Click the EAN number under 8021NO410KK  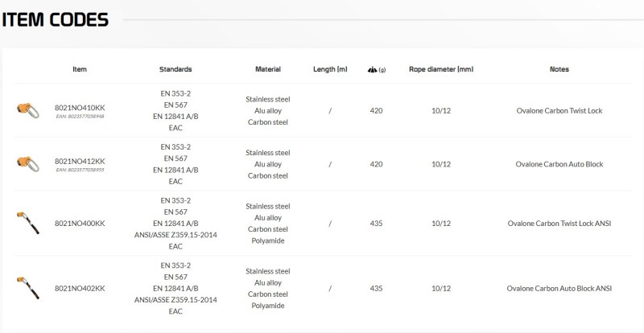click(80, 116)
